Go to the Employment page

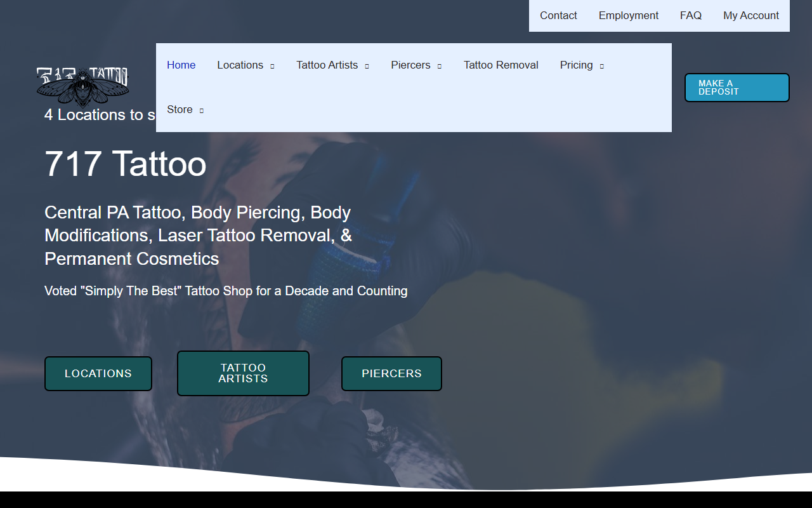[629, 16]
